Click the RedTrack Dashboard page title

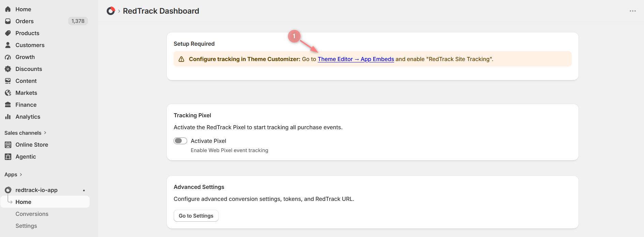pos(161,11)
